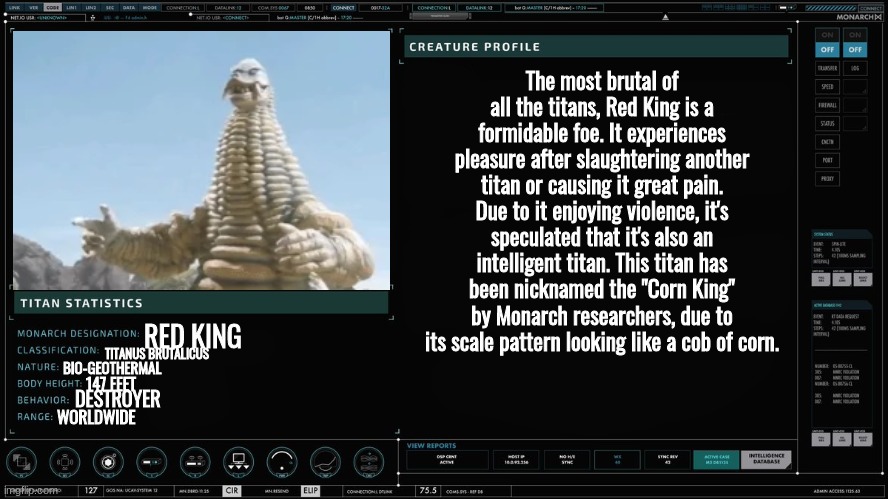Image resolution: width=888 pixels, height=499 pixels.
Task: Click the hexagon nut icon in bottom toolbar
Action: click(108, 462)
